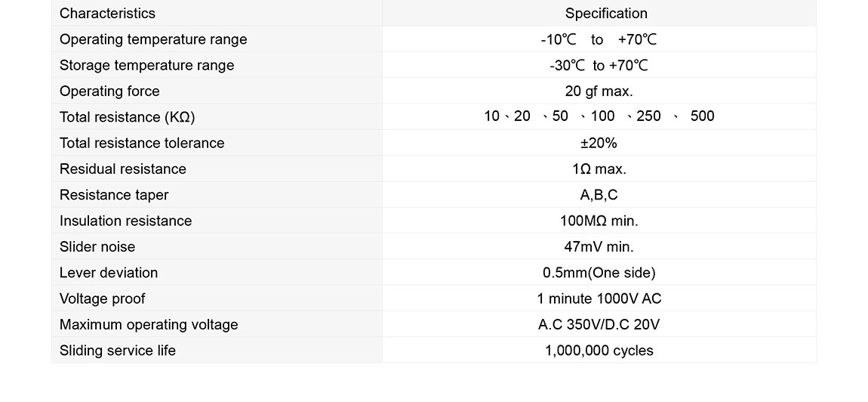Click the -30℃ to +70℃ storage value
Viewport: 868px width, 402px height.
[599, 66]
